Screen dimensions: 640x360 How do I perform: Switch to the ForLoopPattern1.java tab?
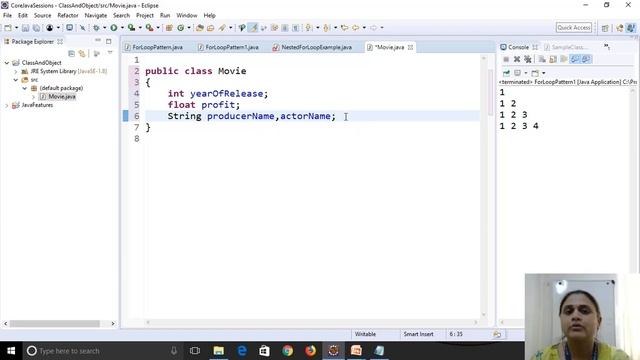pyautogui.click(x=228, y=47)
